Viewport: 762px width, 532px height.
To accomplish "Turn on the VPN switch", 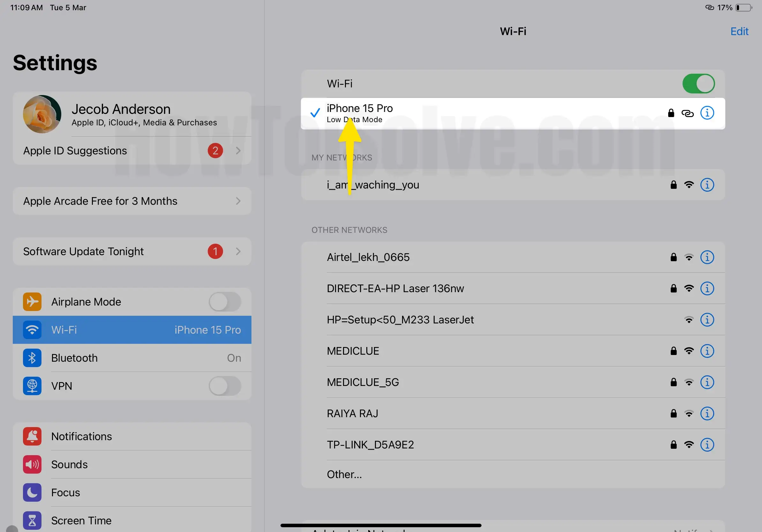I will [225, 386].
